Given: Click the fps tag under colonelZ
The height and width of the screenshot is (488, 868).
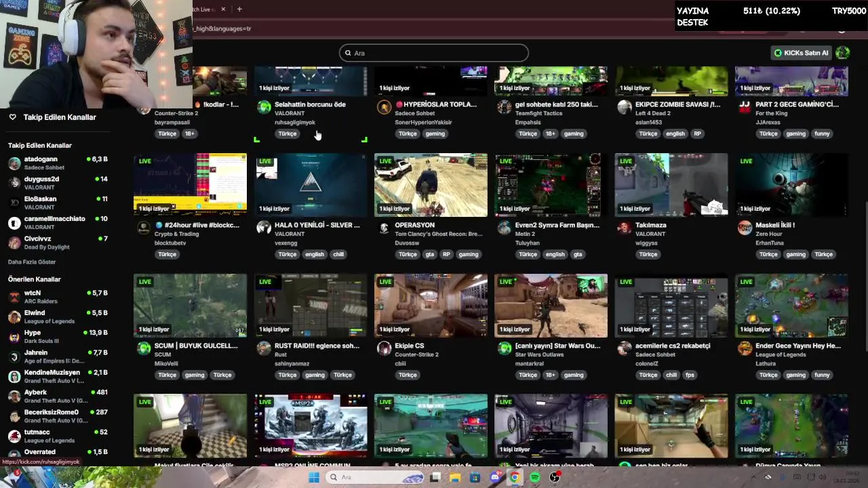Looking at the screenshot, I should tap(690, 375).
